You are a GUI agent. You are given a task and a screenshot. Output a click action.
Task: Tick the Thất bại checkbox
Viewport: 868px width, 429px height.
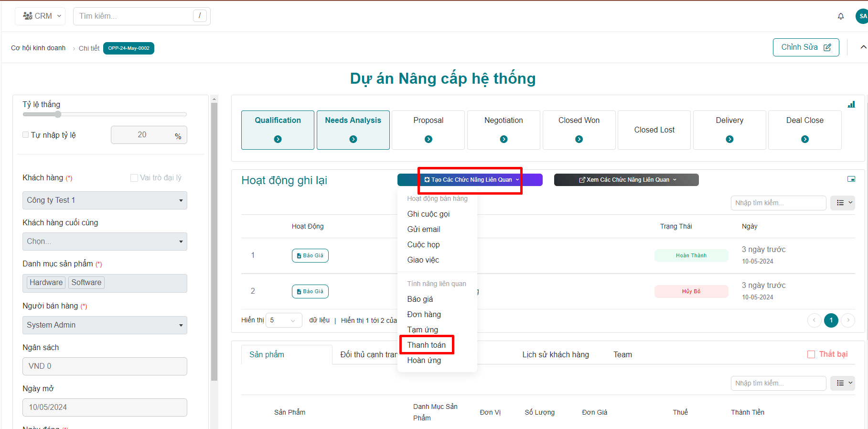(x=811, y=354)
